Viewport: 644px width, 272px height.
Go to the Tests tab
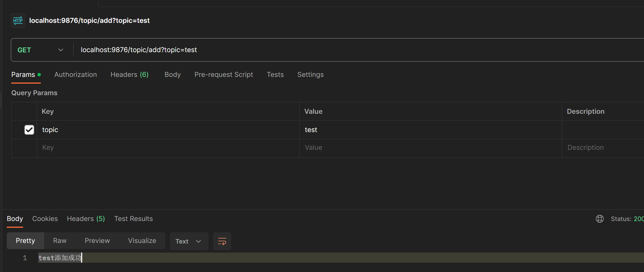[275, 75]
